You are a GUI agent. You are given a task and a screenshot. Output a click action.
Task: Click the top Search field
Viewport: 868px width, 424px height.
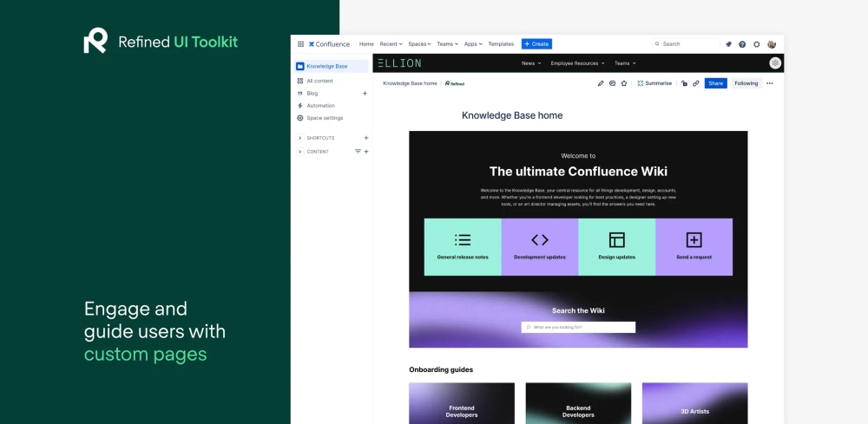pos(686,44)
